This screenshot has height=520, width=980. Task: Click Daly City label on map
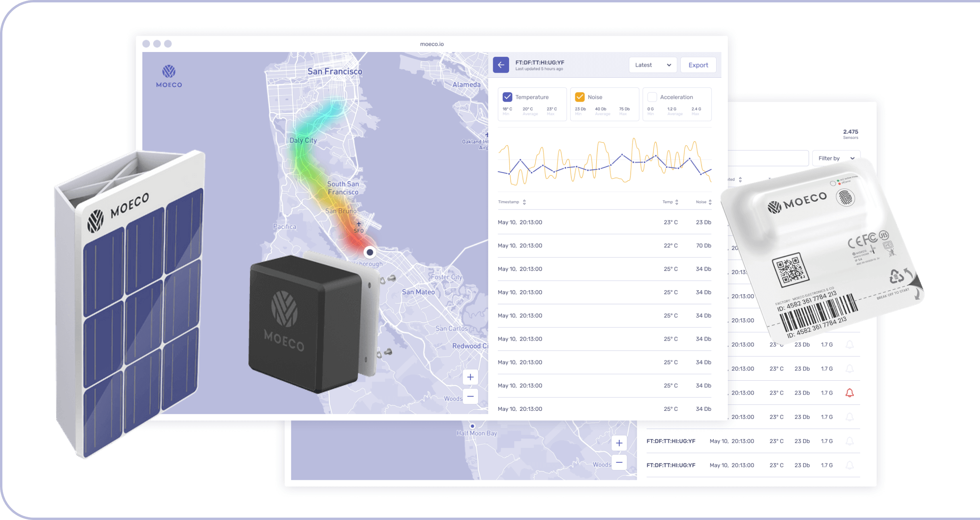click(303, 140)
